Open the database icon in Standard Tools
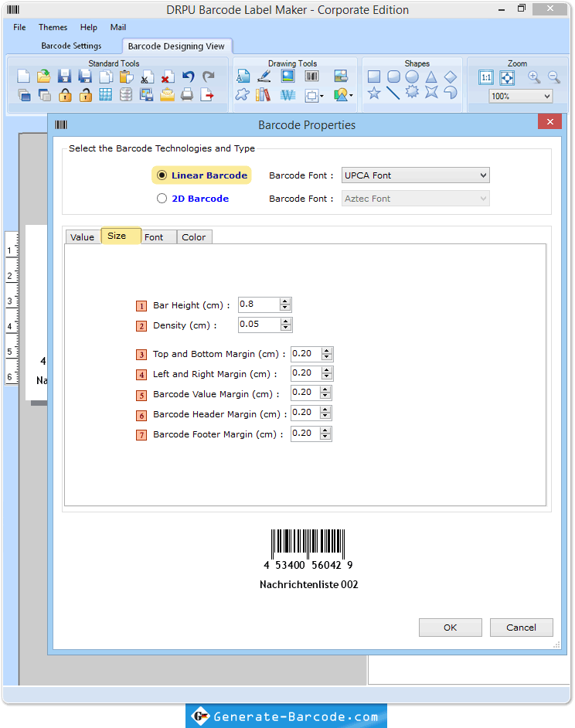The image size is (575, 728). (x=126, y=95)
